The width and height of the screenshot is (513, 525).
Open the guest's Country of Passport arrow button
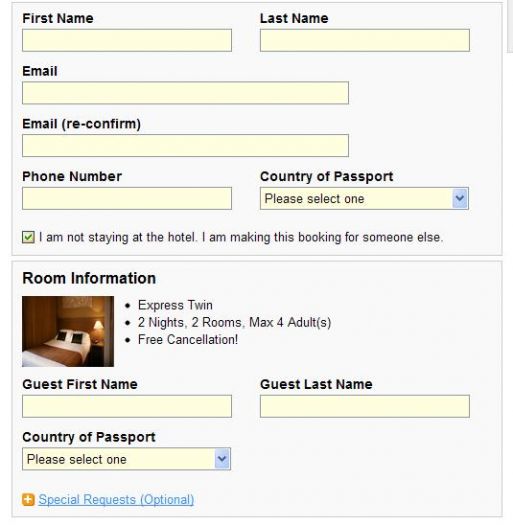coord(222,459)
